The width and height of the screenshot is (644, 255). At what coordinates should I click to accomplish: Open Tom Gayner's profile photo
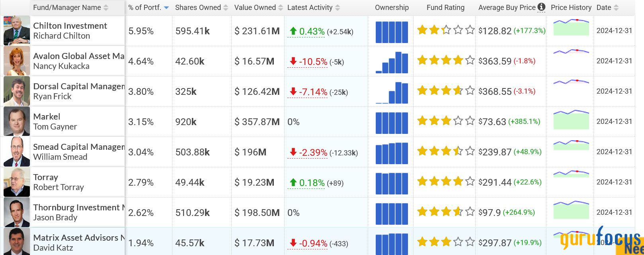click(17, 122)
